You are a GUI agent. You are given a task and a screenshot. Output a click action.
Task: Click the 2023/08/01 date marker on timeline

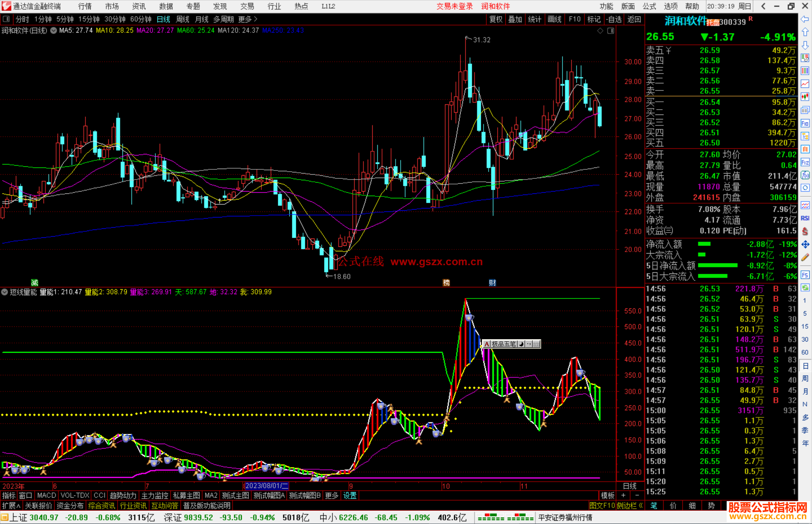[266, 486]
